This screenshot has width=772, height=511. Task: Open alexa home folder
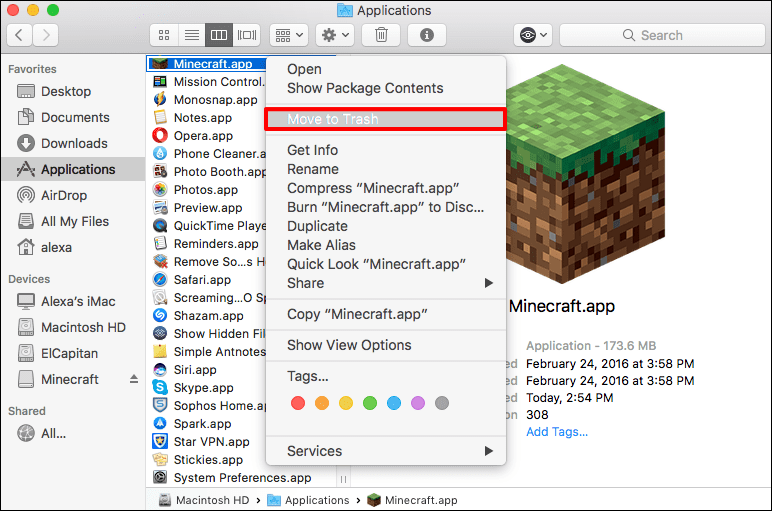(x=73, y=247)
